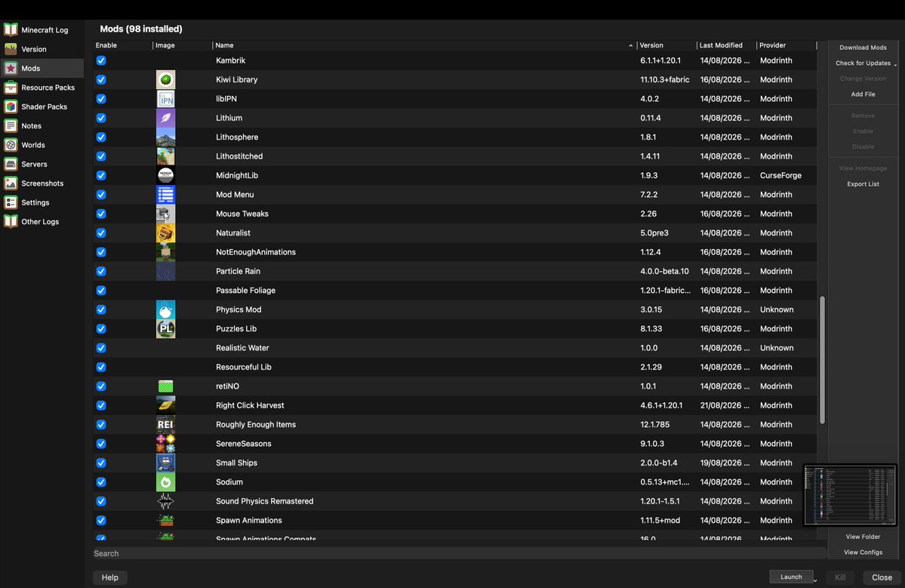Uncheck the Sodium enable checkbox
This screenshot has height=588, width=905.
[x=101, y=482]
